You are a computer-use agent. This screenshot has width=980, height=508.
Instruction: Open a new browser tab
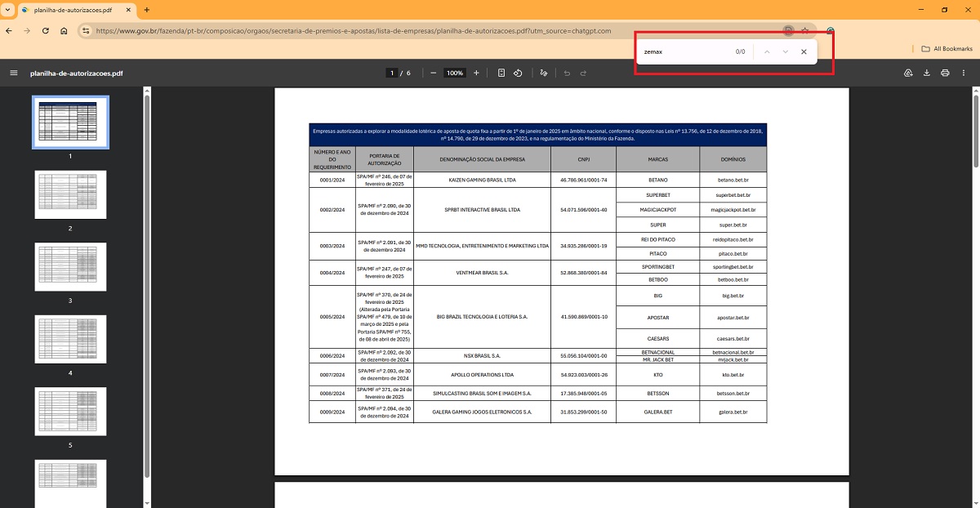[147, 10]
